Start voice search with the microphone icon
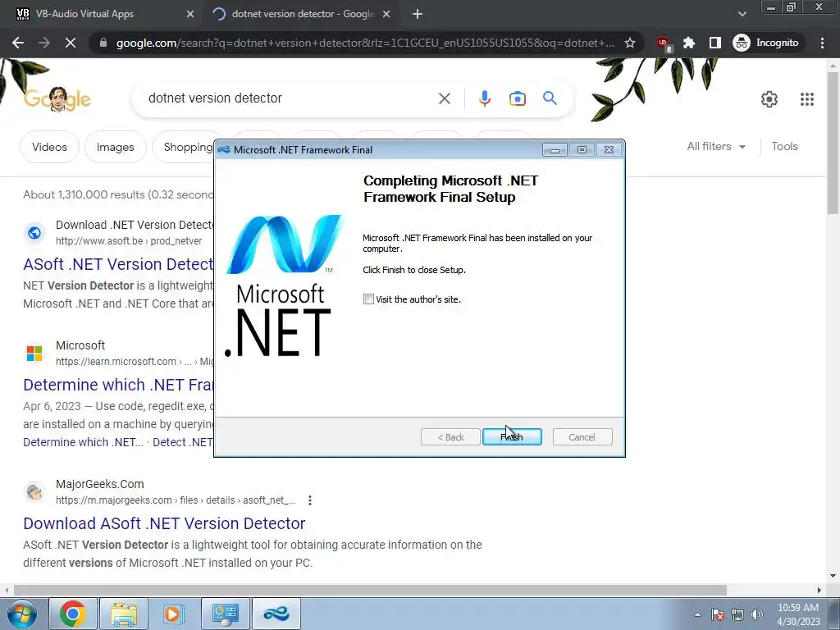 [484, 98]
